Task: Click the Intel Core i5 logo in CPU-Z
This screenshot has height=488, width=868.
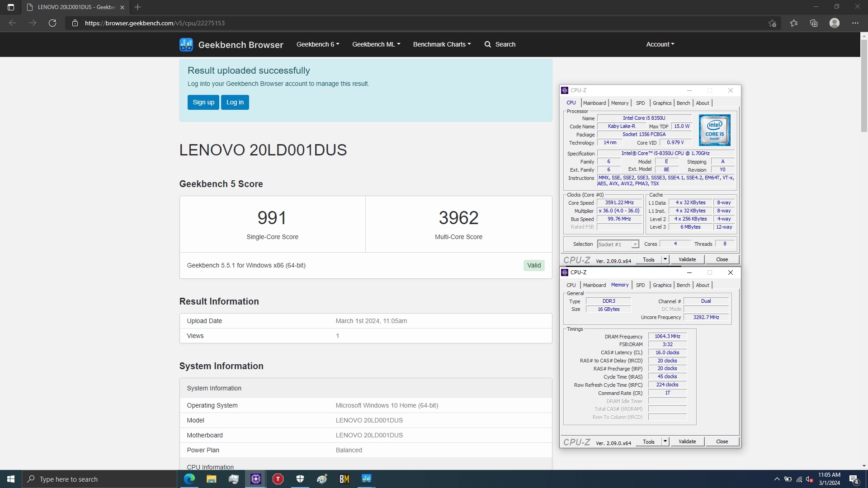Action: [714, 130]
